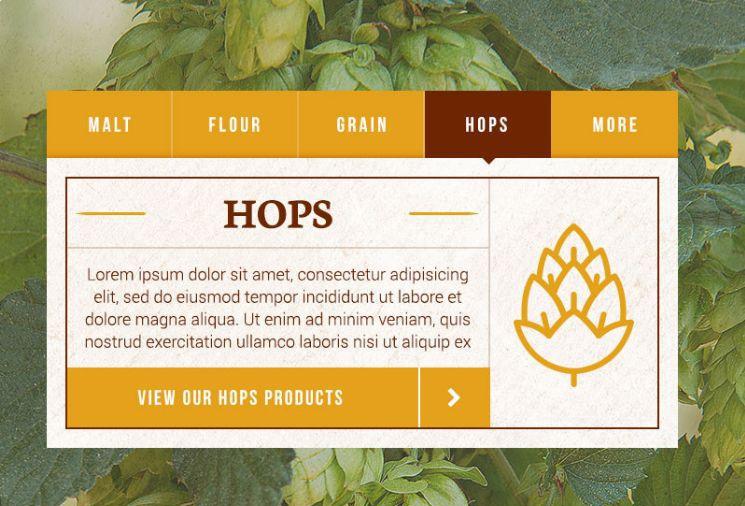Click the stem of the hop cone icon
This screenshot has width=745, height=506.
(573, 380)
